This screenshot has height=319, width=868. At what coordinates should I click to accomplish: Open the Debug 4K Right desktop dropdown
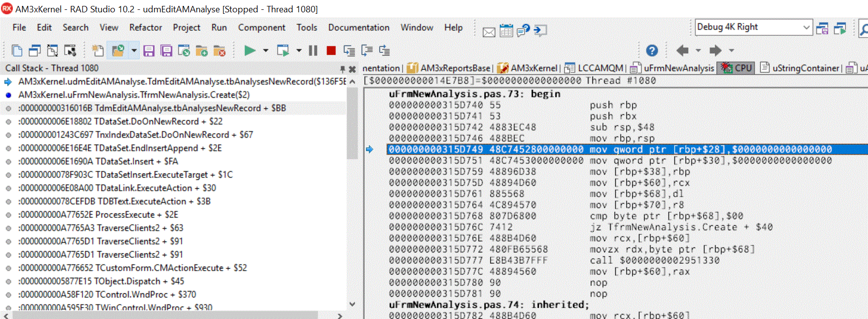click(806, 27)
